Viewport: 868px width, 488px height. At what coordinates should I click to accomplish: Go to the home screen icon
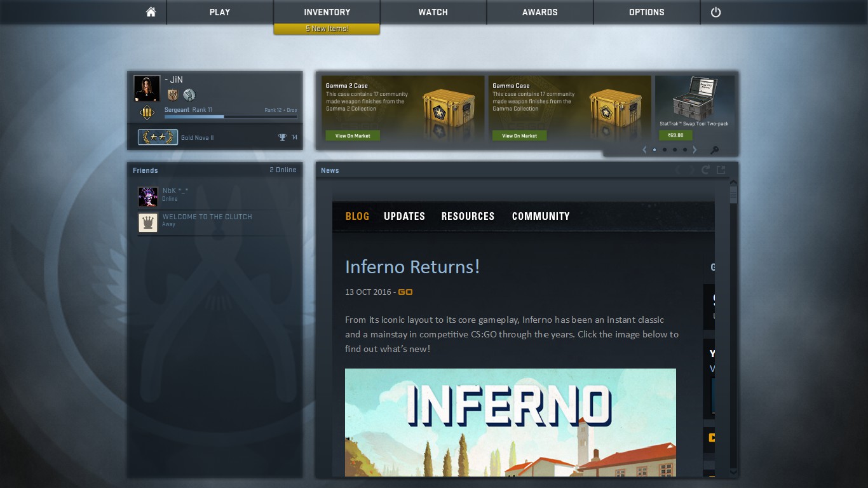[x=151, y=12]
